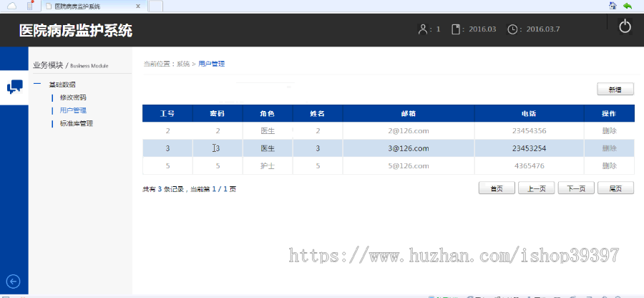The height and width of the screenshot is (298, 644).
Task: Click the 共有 3 条记录 record count text
Action: click(x=163, y=189)
